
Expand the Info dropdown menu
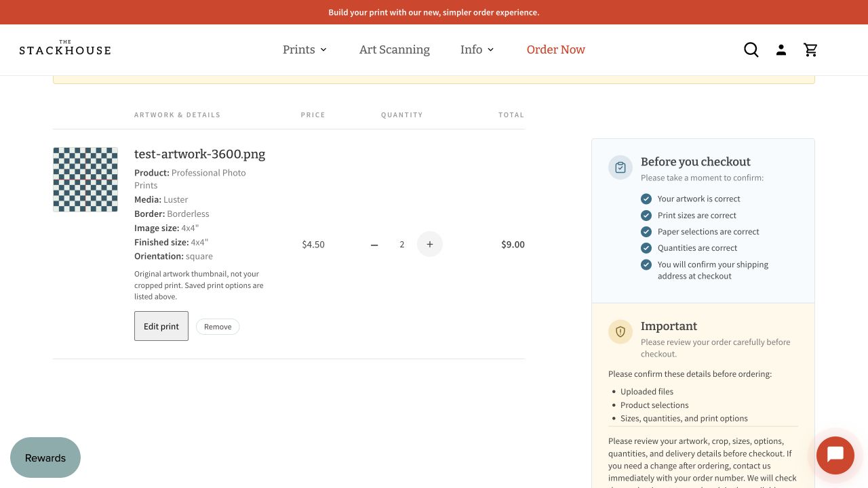pos(477,49)
